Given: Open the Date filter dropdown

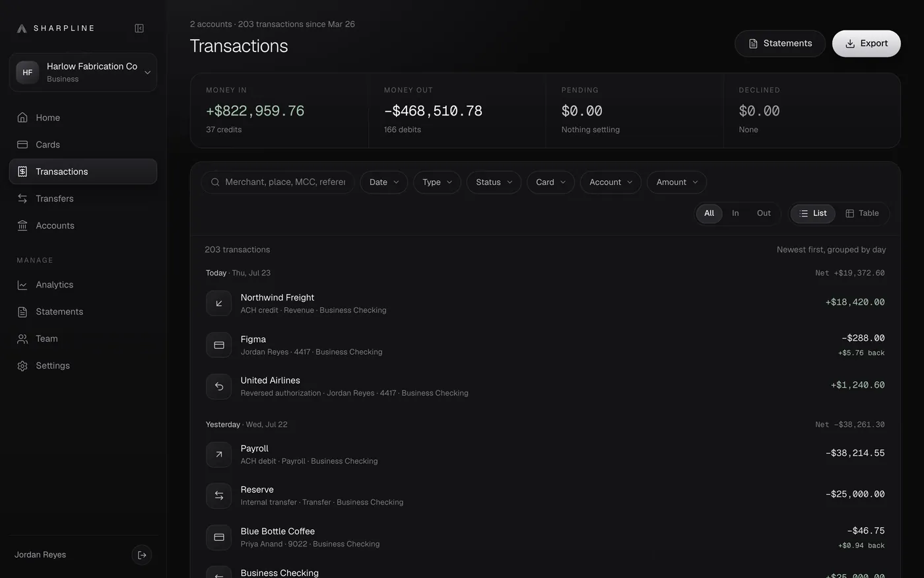Looking at the screenshot, I should click(x=383, y=182).
